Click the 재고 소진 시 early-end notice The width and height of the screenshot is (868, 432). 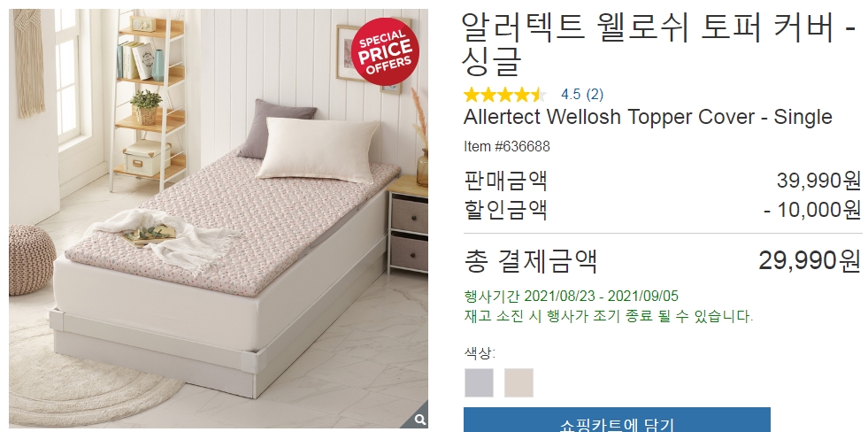[609, 316]
